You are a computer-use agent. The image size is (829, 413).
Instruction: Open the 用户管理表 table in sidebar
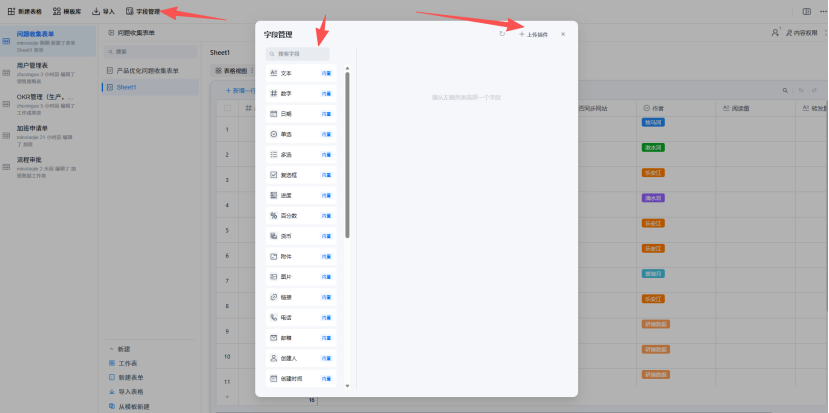pos(48,73)
